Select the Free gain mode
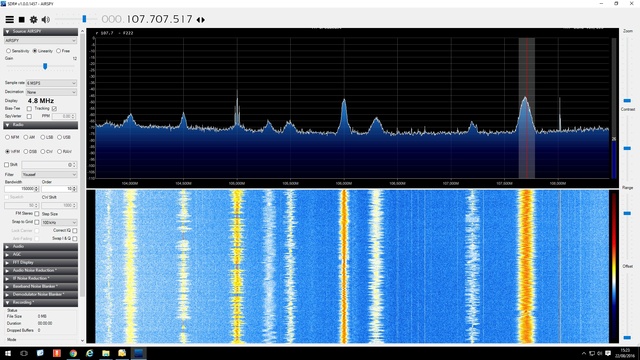The width and height of the screenshot is (640, 360). [58, 51]
